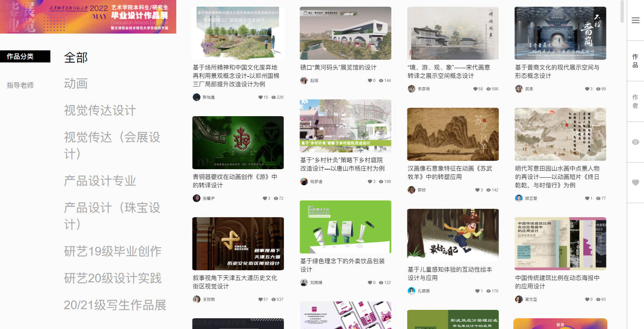This screenshot has width=644, height=329.
Task: Click heart icon on 苏武牧羊 animation card
Action: (477, 190)
